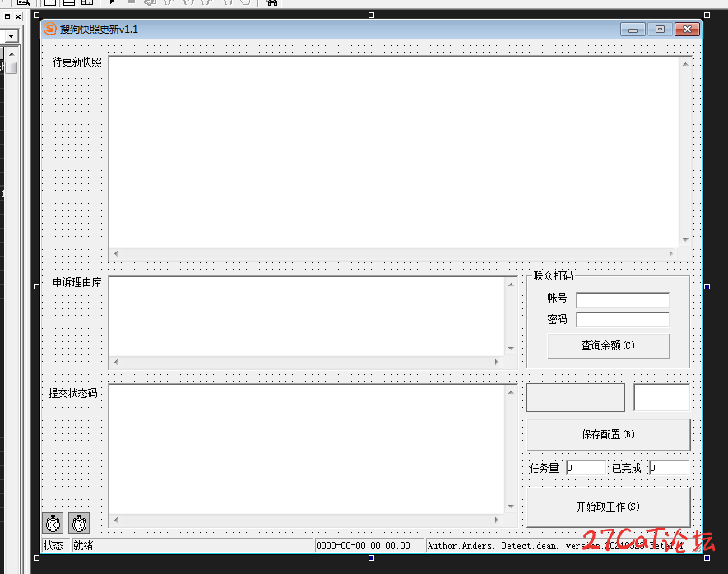The width and height of the screenshot is (728, 574).
Task: Click the 查询余额(C) button
Action: coord(608,345)
